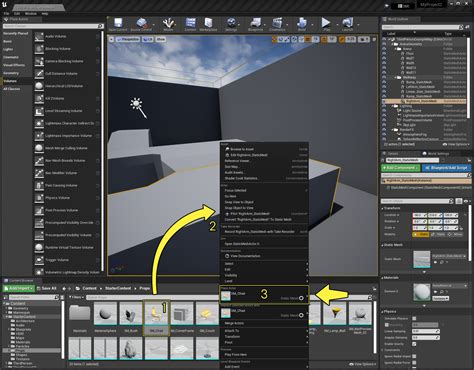Select the SM_Bush asset thumbnail
The height and width of the screenshot is (370, 474).
pyautogui.click(x=131, y=314)
